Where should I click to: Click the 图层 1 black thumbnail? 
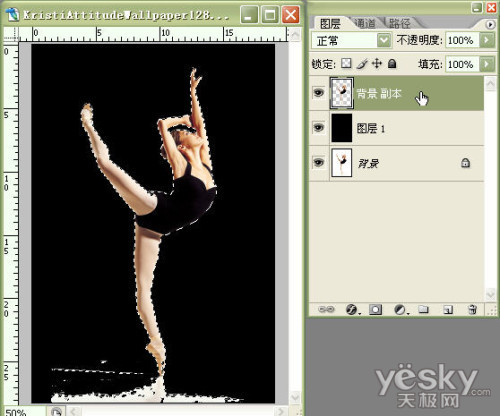coord(341,128)
